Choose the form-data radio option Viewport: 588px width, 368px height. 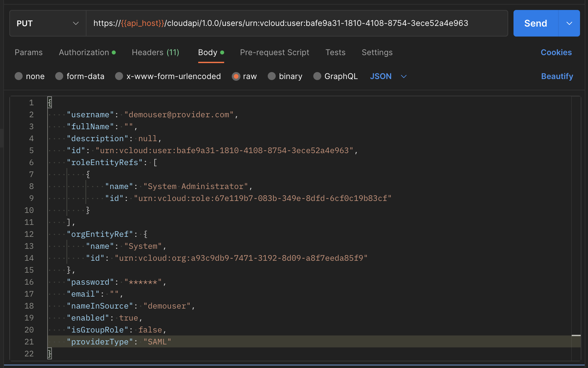pos(60,76)
